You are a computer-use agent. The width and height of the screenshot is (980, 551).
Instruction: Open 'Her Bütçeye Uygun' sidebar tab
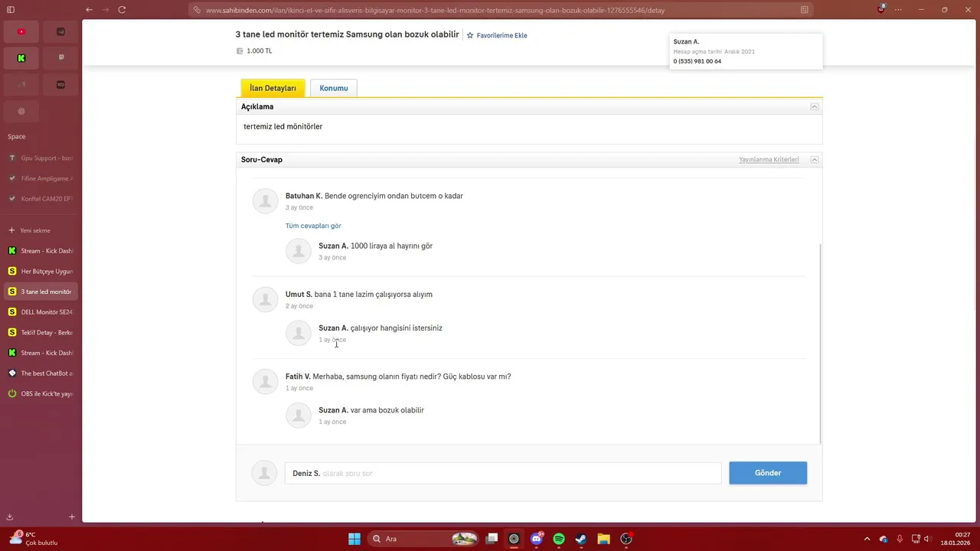[x=41, y=271]
